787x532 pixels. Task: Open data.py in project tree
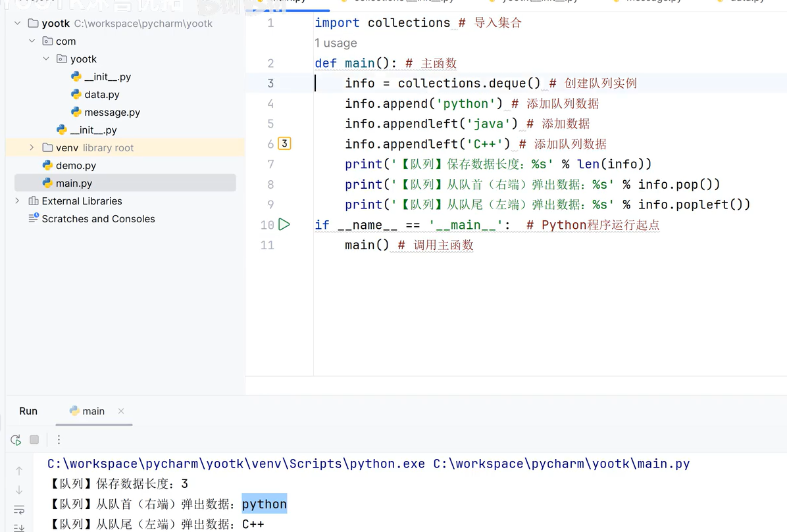pyautogui.click(x=102, y=94)
